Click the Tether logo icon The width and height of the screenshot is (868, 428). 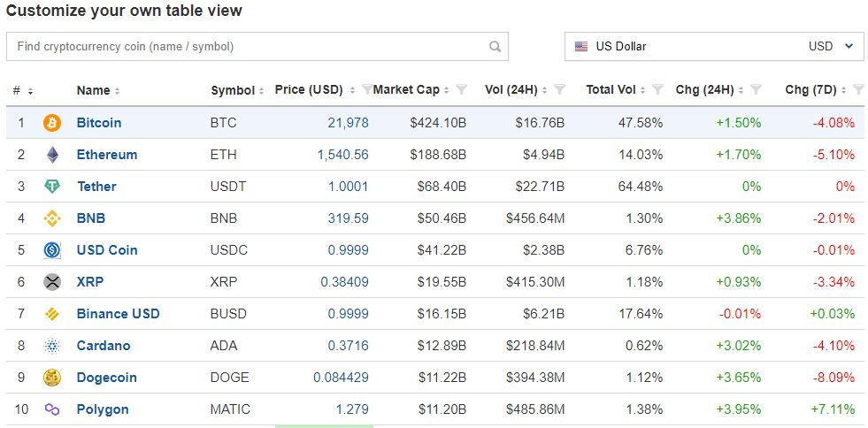[x=52, y=187]
